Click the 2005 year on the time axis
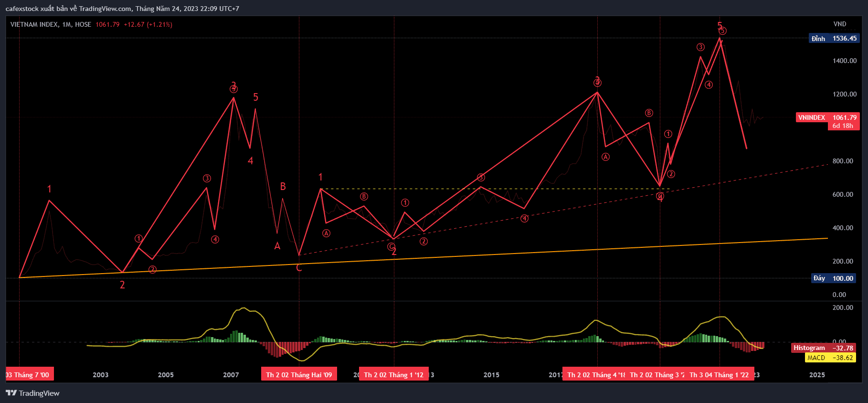The height and width of the screenshot is (403, 868). [166, 375]
